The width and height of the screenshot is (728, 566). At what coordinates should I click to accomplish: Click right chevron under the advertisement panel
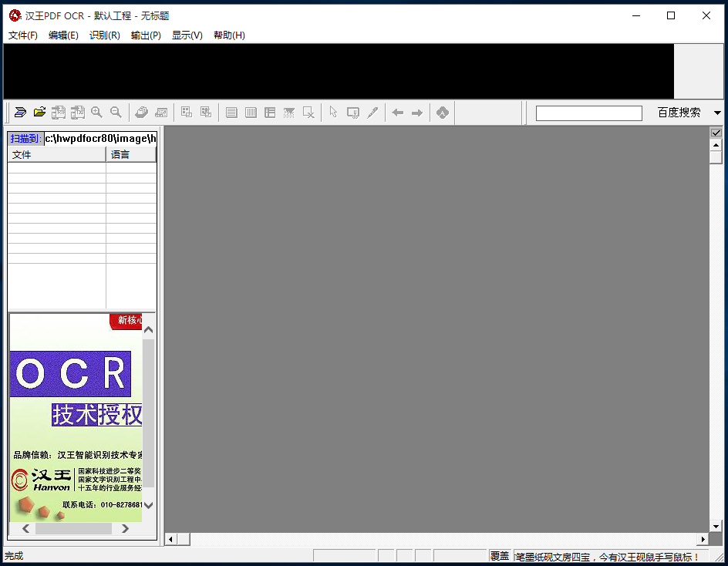(x=126, y=528)
